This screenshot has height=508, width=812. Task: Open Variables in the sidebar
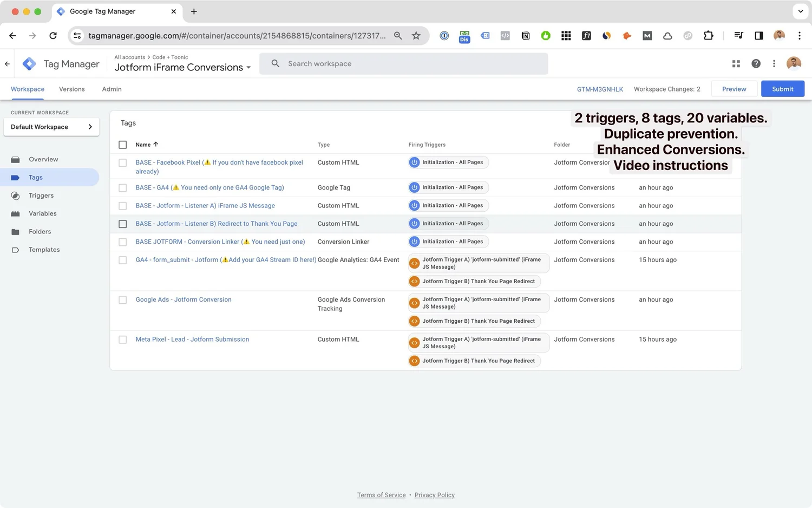pos(42,213)
